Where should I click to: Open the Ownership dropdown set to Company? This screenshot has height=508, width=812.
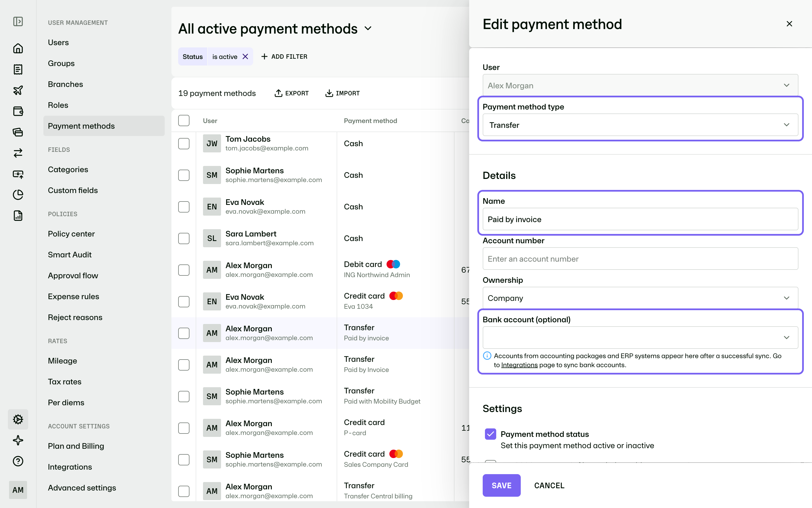click(x=640, y=298)
